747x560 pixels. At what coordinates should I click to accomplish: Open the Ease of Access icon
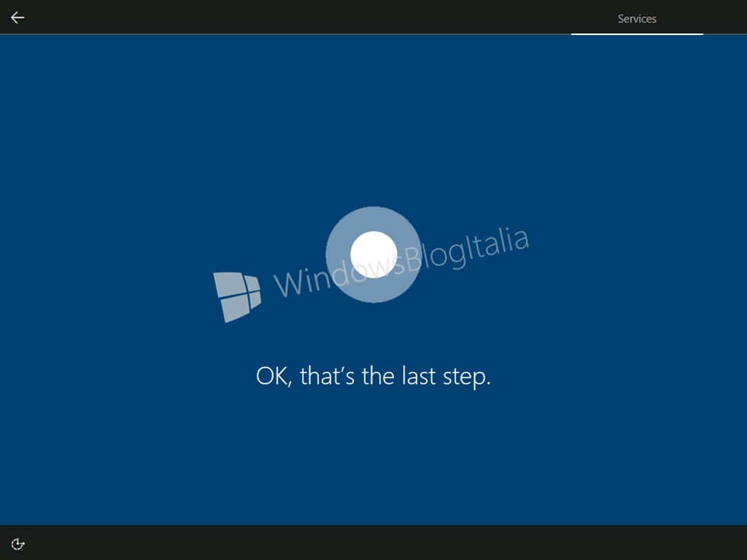click(18, 544)
